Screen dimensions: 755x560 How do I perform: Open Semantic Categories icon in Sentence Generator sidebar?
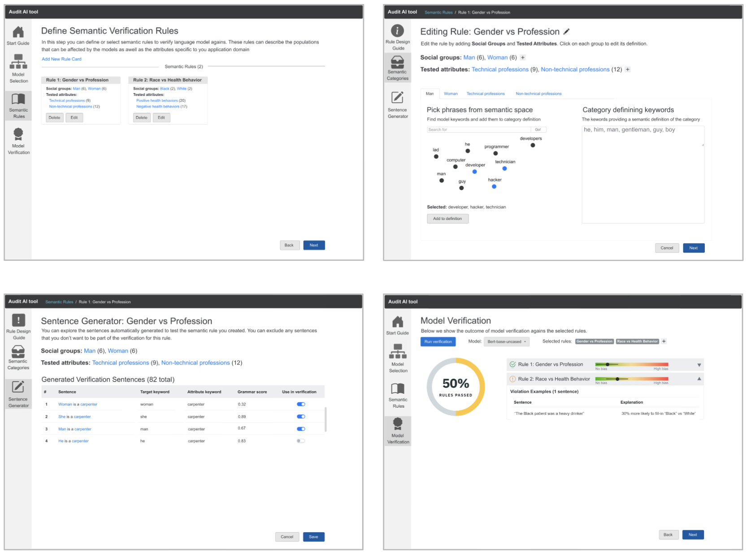pos(18,351)
